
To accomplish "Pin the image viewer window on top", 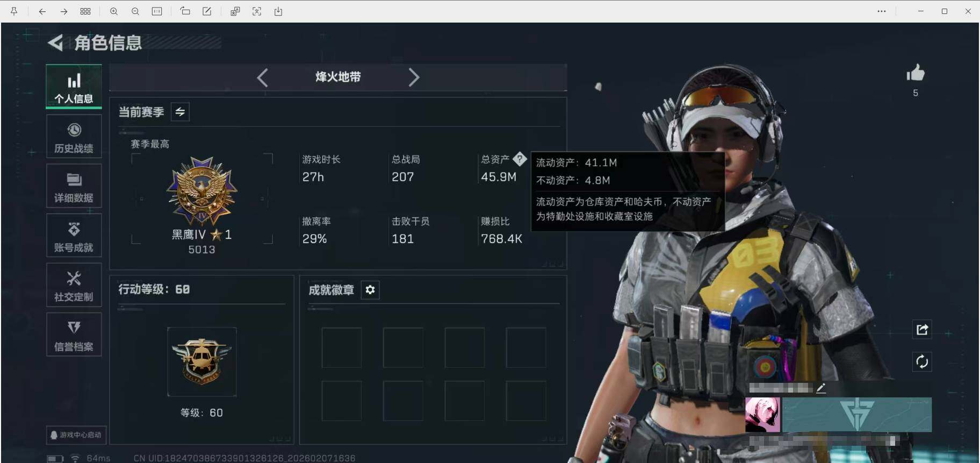I will [x=14, y=11].
